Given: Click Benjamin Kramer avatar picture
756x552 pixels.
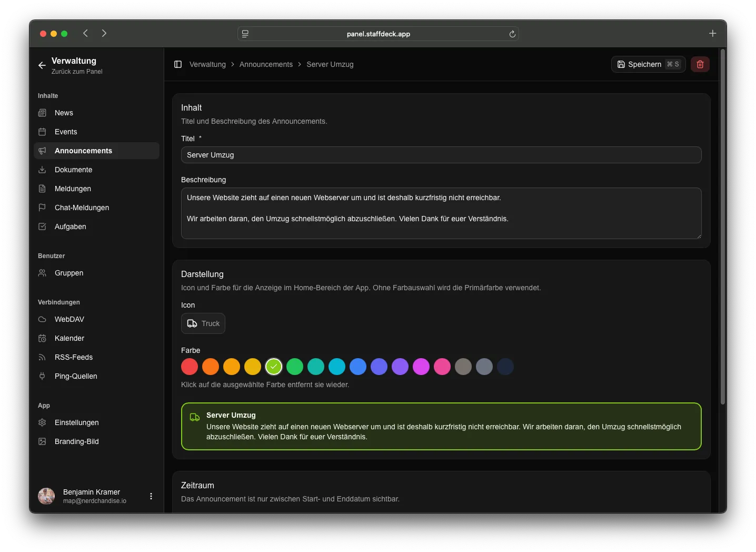Looking at the screenshot, I should pos(46,496).
